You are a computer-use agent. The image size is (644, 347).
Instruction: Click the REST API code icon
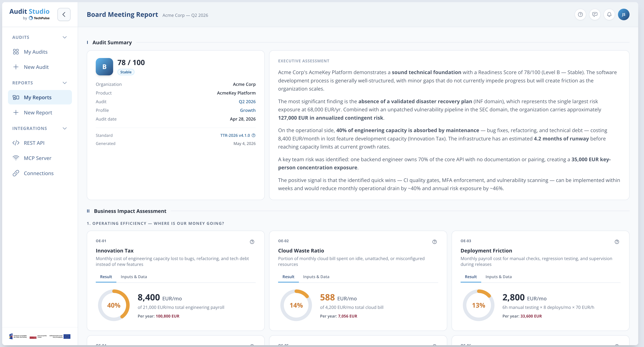(x=16, y=143)
